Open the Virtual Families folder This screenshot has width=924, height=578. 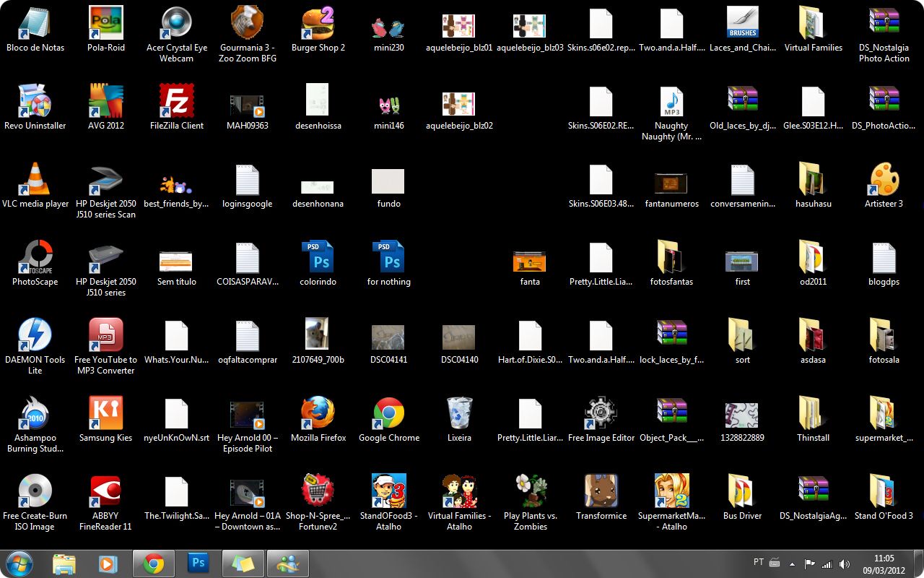click(x=813, y=24)
